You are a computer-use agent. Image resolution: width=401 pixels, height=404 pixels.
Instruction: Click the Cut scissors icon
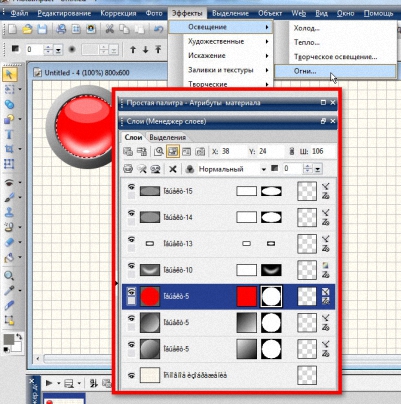[x=110, y=29]
